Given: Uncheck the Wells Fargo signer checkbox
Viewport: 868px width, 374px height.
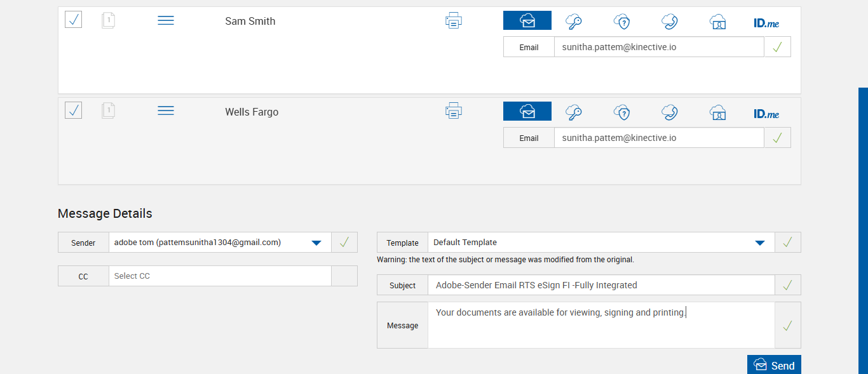Looking at the screenshot, I should 73,110.
